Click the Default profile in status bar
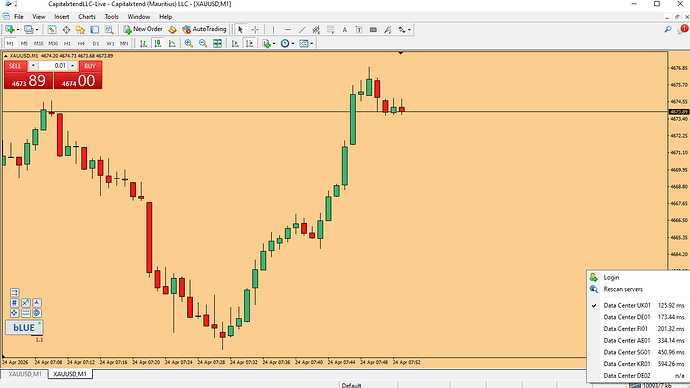The height and width of the screenshot is (388, 690). tap(351, 385)
